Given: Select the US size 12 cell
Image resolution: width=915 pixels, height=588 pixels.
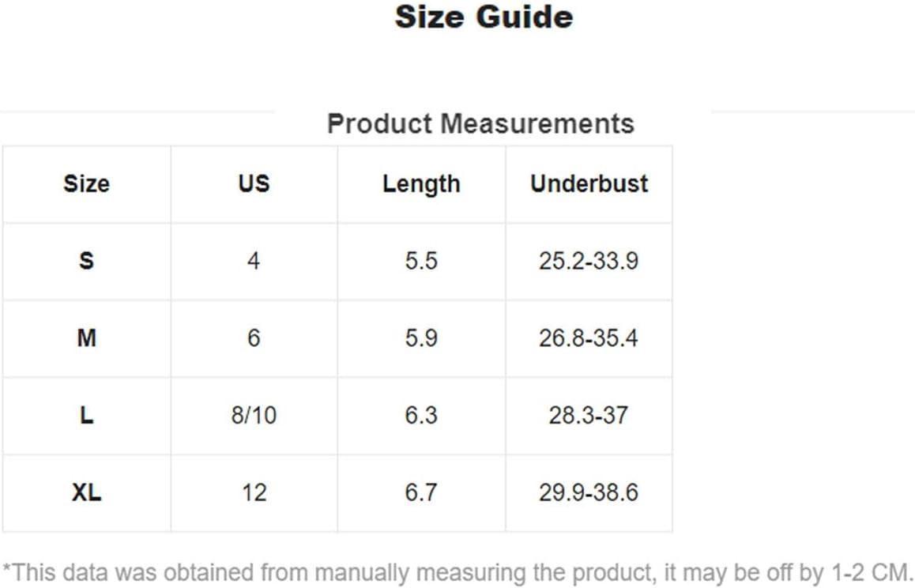Looking at the screenshot, I should tap(254, 493).
